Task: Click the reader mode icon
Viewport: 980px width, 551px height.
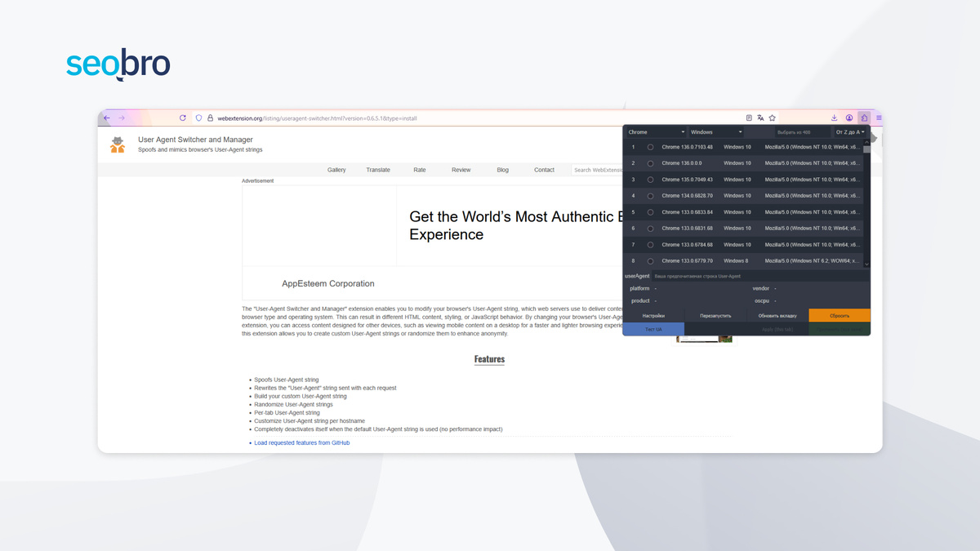Action: pos(749,118)
